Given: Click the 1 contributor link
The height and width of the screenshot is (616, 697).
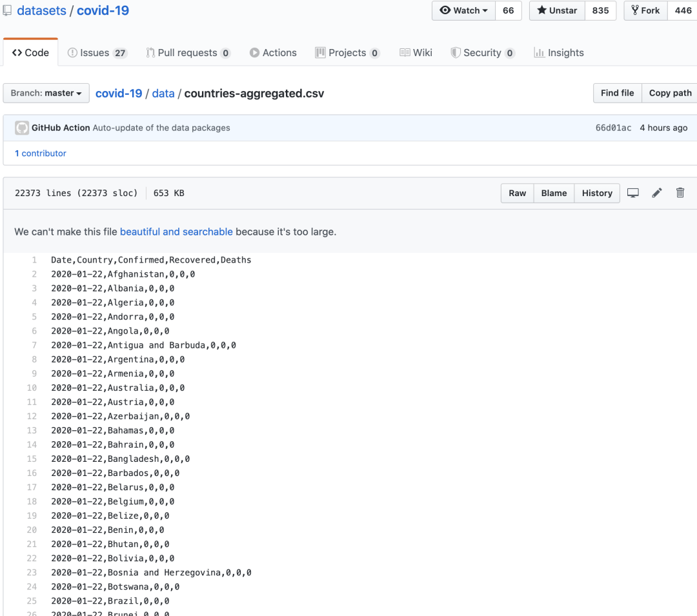Looking at the screenshot, I should click(x=41, y=154).
